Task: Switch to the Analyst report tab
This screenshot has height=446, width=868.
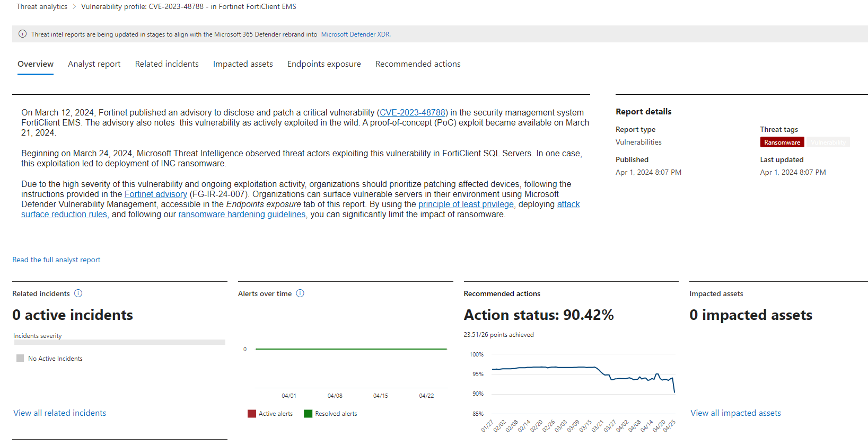Action: coord(94,64)
